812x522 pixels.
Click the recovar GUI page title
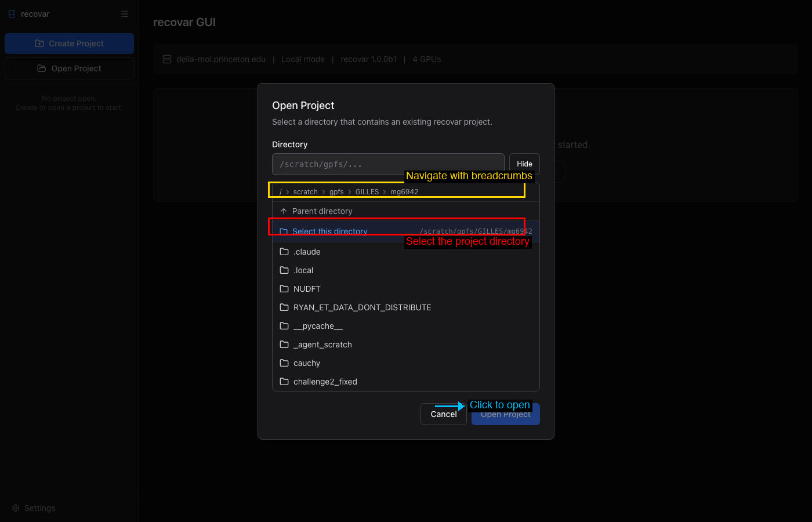pos(184,22)
